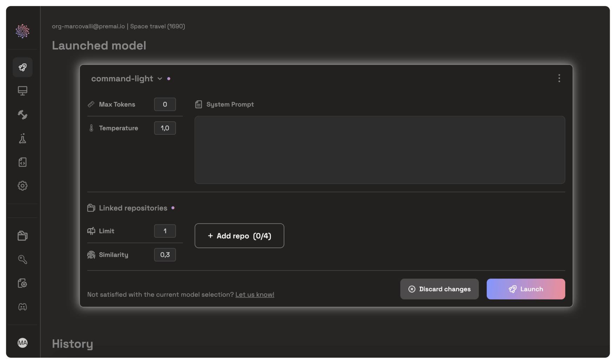
Task: Click the rocket launch icon in sidebar
Action: tap(22, 67)
